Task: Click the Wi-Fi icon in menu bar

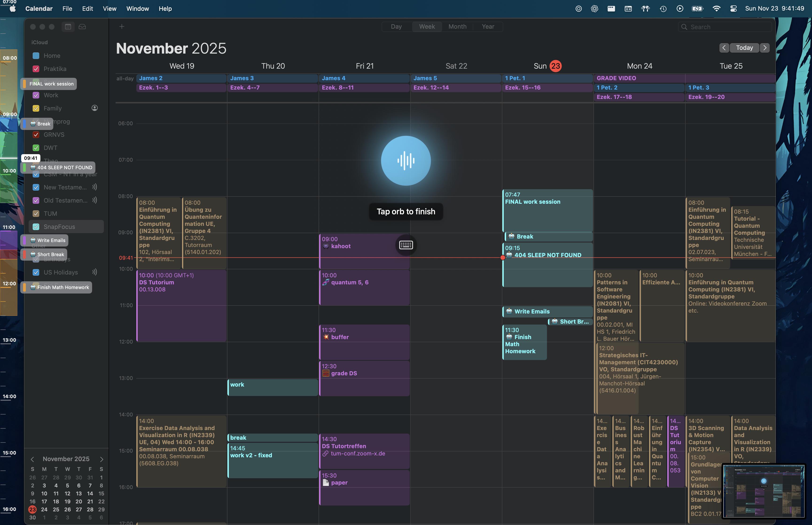Action: (x=716, y=8)
